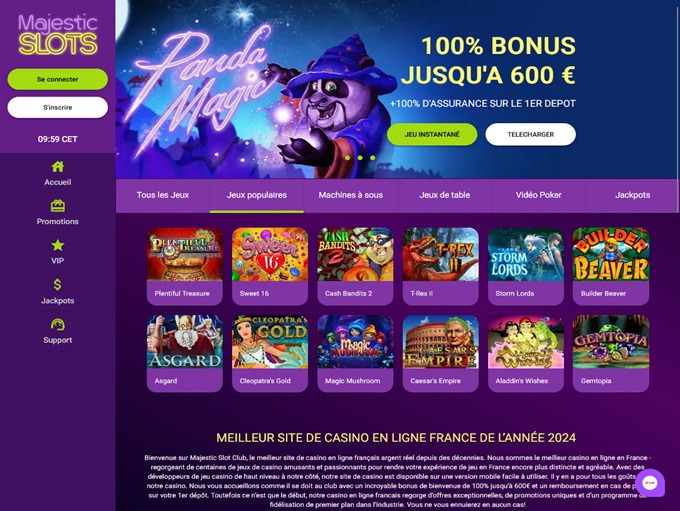Select the third banner carousel dot
The image size is (680, 511).
[373, 158]
